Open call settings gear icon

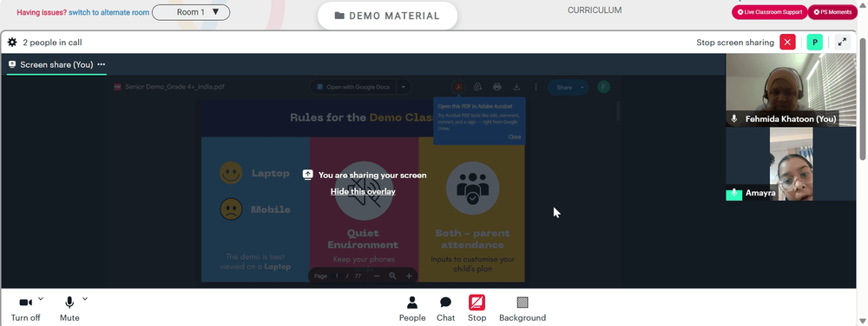click(12, 42)
